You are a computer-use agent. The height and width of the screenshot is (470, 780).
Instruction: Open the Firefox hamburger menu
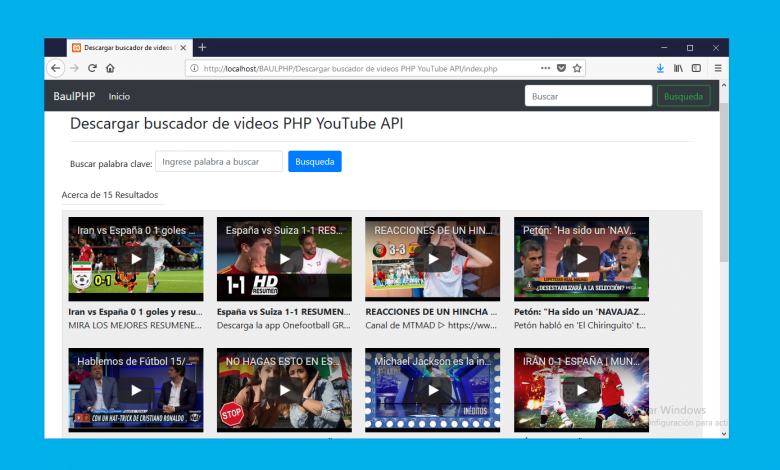coord(717,68)
